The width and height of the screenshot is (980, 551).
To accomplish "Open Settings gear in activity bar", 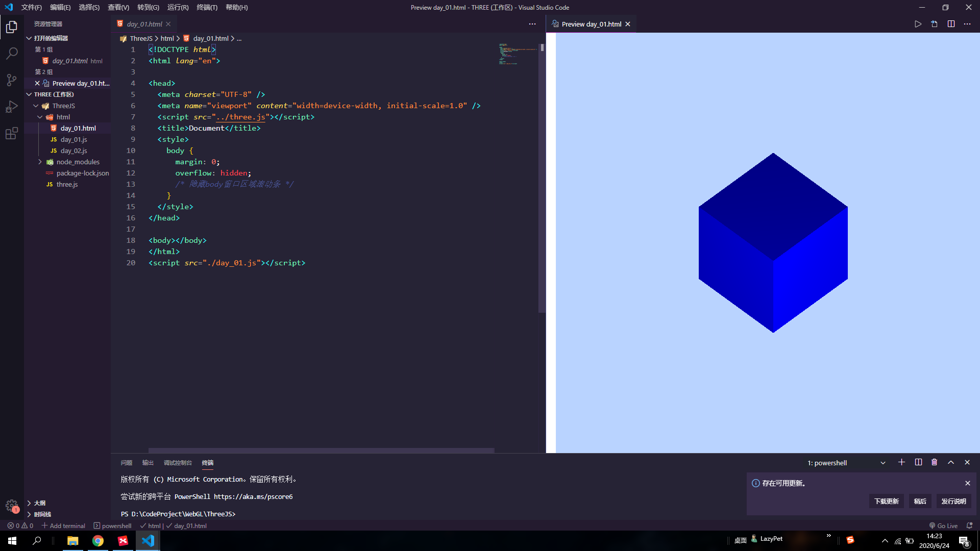I will 11,505.
